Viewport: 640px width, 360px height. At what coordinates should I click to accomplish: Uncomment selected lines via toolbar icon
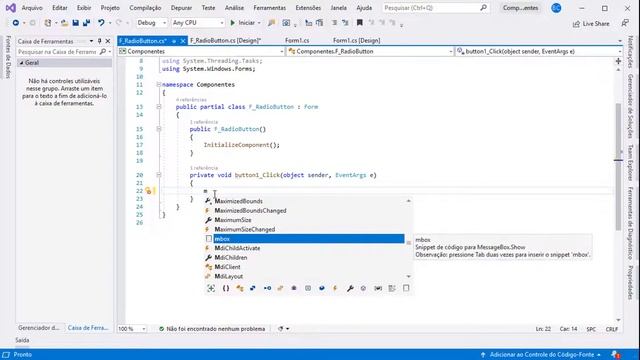click(345, 23)
